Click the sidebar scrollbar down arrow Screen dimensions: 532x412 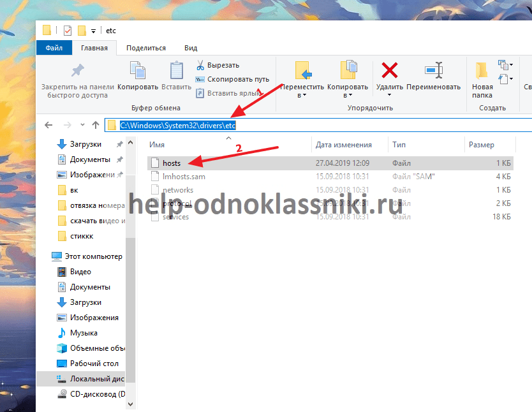pos(131,404)
